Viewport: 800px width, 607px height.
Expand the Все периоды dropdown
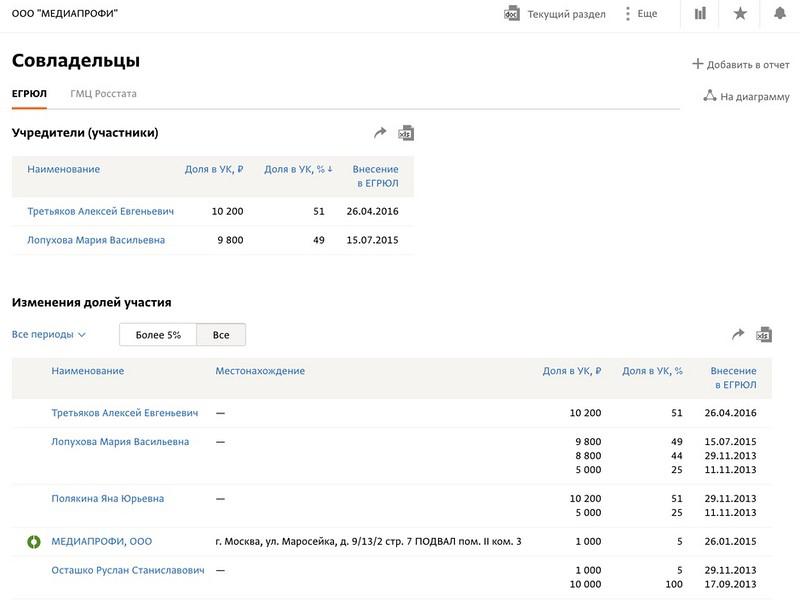coord(48,335)
